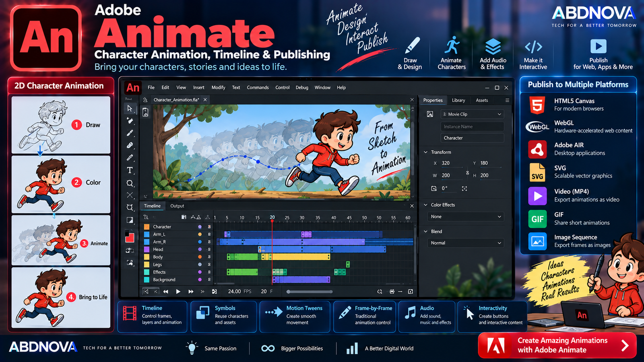
Task: Open the Color Effects None dropdown
Action: (466, 216)
